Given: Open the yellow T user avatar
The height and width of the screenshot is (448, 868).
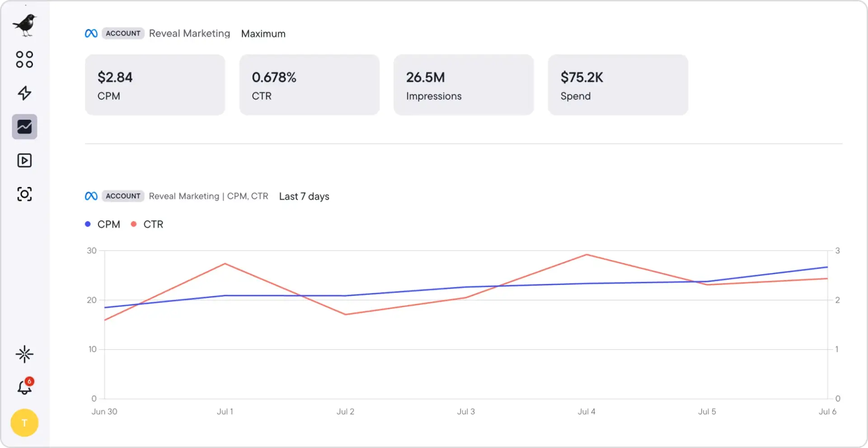Looking at the screenshot, I should tap(24, 423).
